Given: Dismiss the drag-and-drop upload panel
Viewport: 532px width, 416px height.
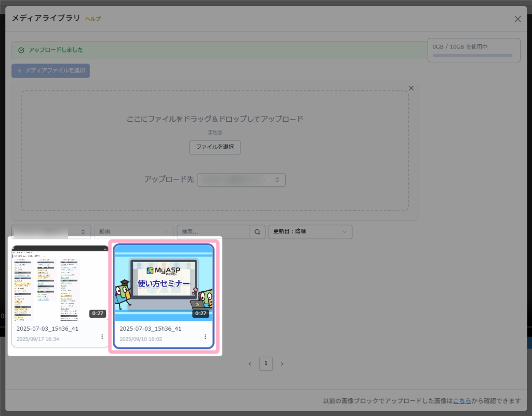Looking at the screenshot, I should (411, 88).
